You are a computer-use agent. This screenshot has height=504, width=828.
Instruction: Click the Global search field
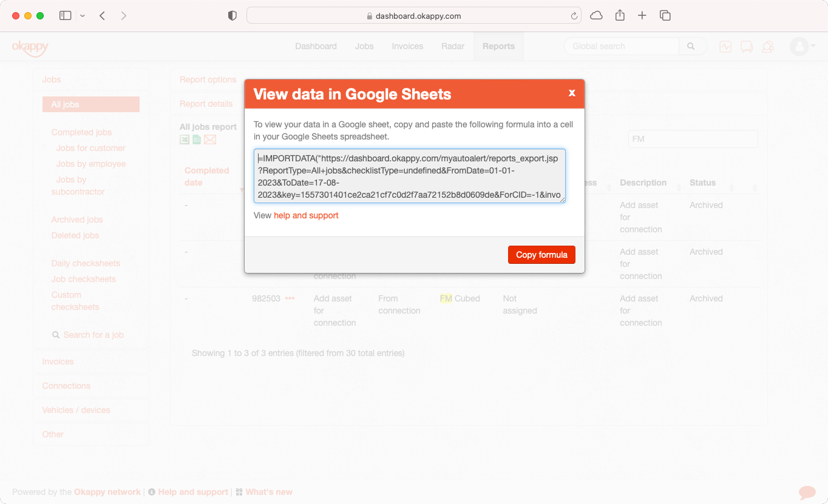click(622, 46)
